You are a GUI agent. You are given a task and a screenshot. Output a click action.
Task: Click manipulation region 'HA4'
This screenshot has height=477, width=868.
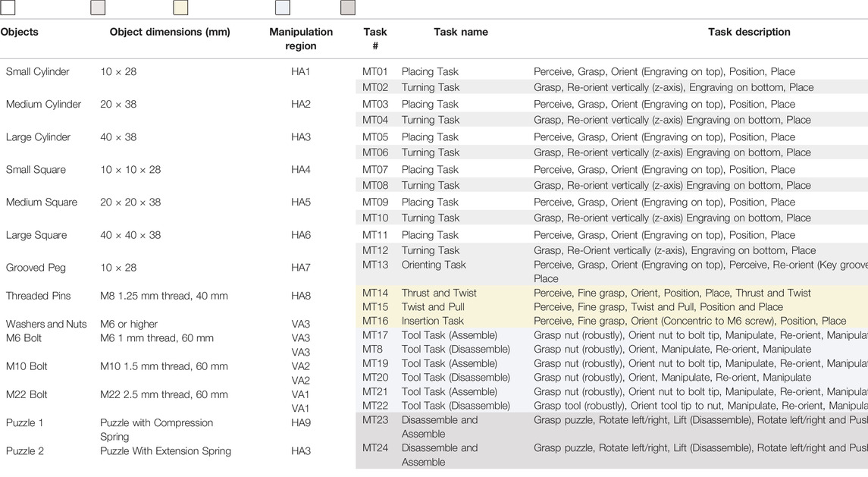coord(301,170)
